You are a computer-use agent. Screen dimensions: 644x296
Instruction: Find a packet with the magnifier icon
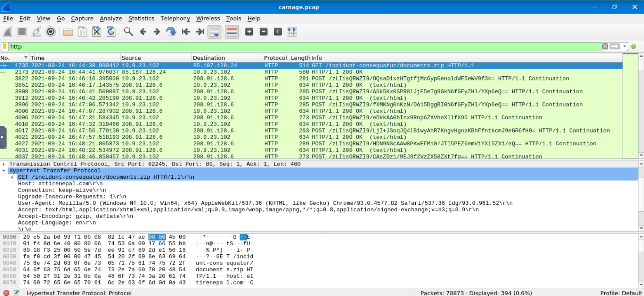[129, 32]
